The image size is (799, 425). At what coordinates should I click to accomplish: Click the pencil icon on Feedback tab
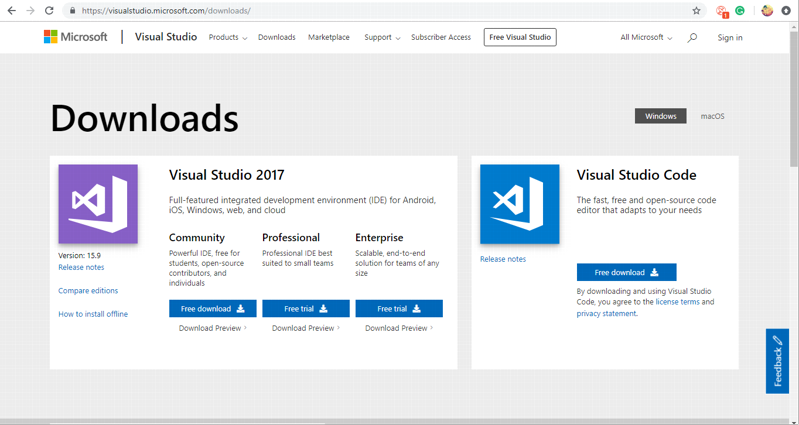[777, 340]
